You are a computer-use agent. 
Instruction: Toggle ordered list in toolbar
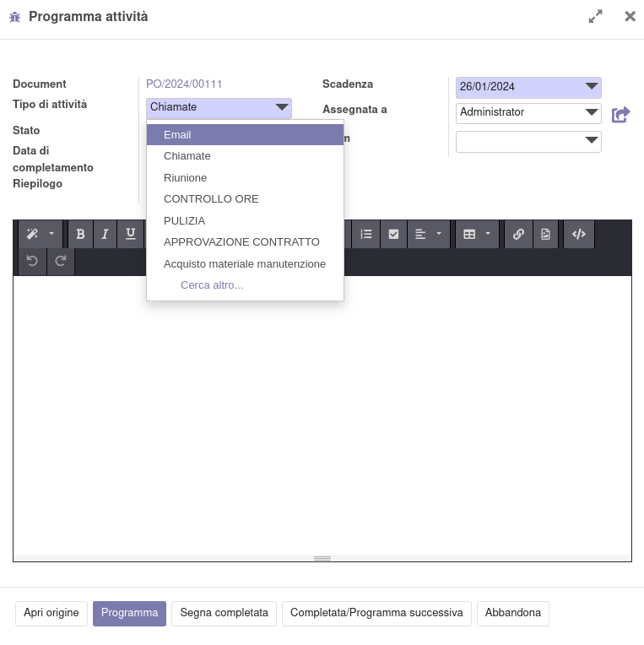point(365,235)
